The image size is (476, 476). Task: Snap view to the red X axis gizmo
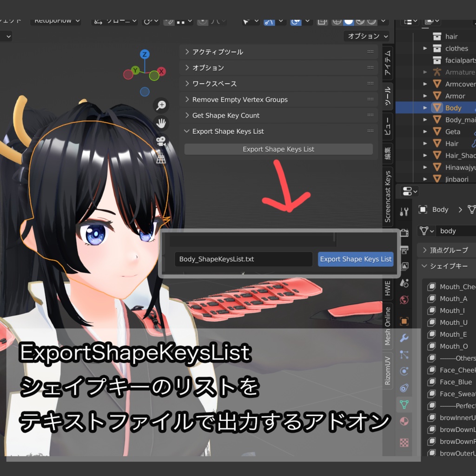161,71
